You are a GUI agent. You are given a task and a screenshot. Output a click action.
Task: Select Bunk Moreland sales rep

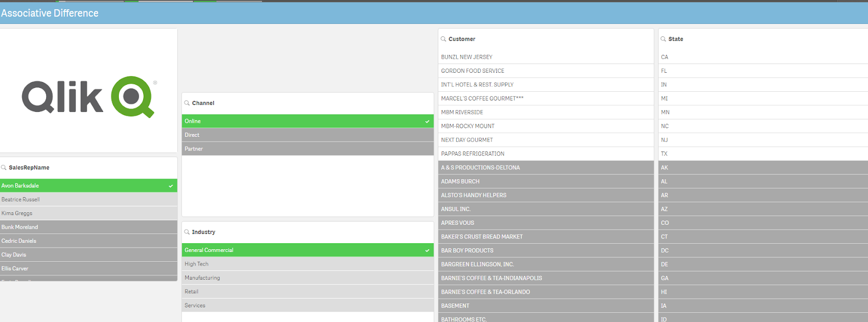coord(88,227)
